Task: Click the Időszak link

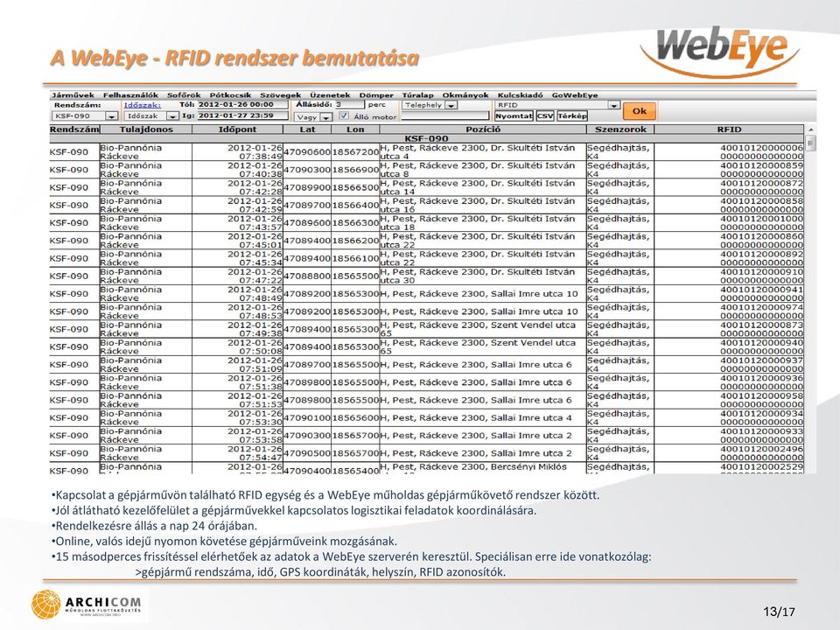Action: click(x=143, y=105)
